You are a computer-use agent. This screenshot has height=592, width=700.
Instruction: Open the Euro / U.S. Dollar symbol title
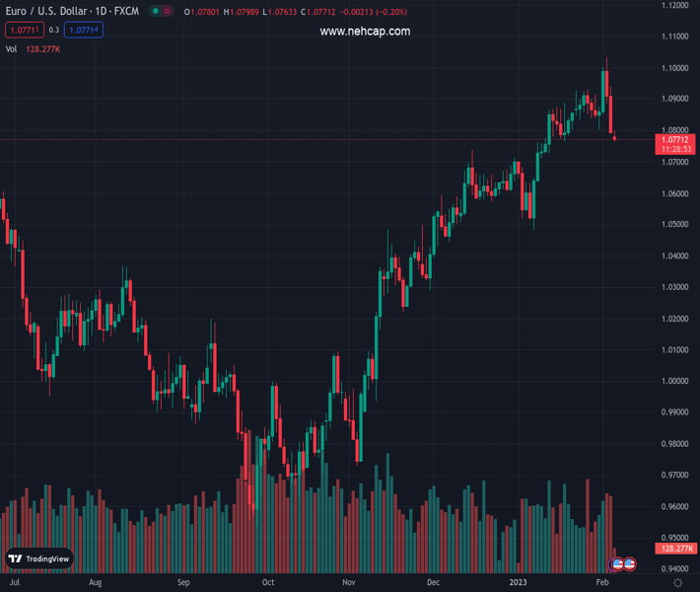coord(72,11)
